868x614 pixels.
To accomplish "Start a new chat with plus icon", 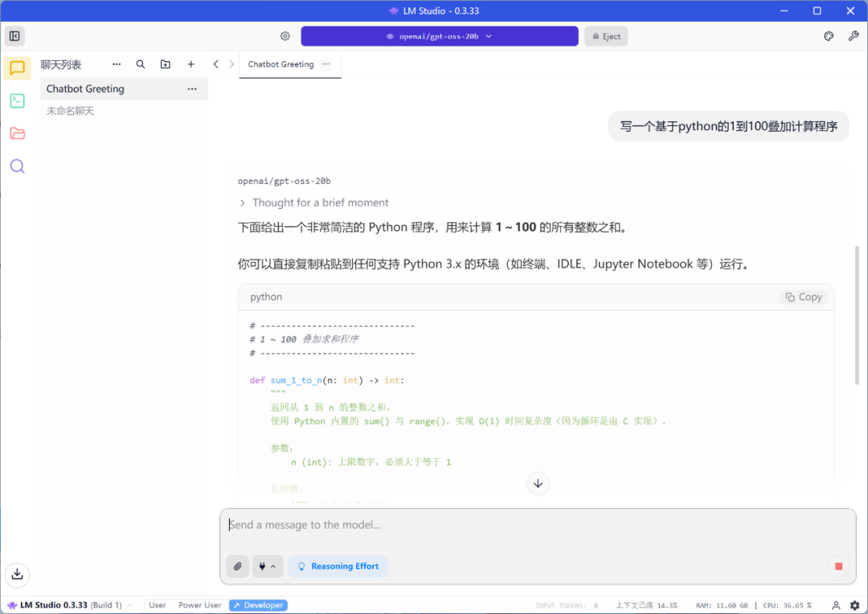I will pyautogui.click(x=191, y=64).
